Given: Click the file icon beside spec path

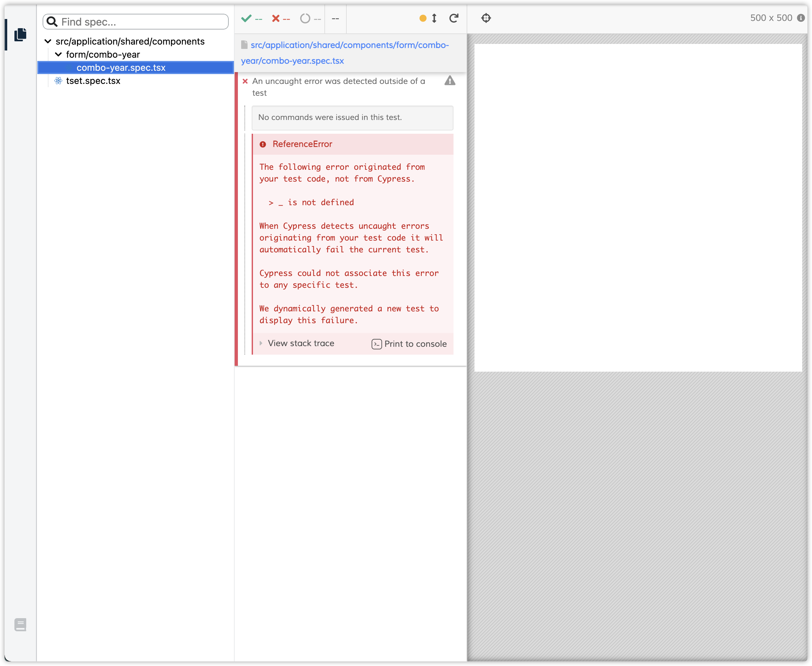Looking at the screenshot, I should tap(244, 45).
